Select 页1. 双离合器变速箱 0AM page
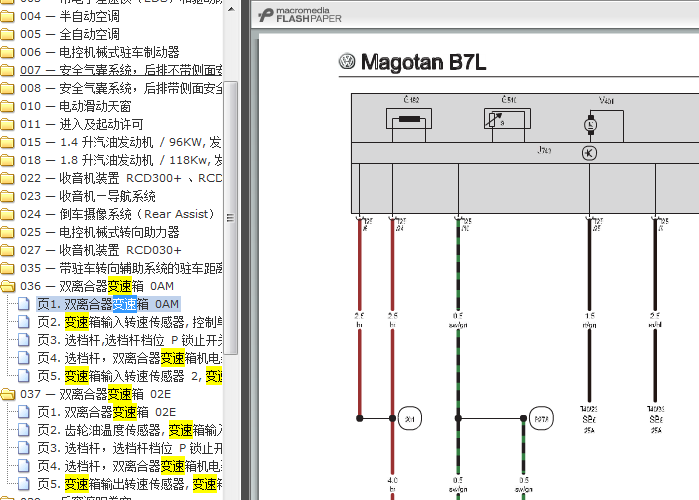 (x=108, y=304)
